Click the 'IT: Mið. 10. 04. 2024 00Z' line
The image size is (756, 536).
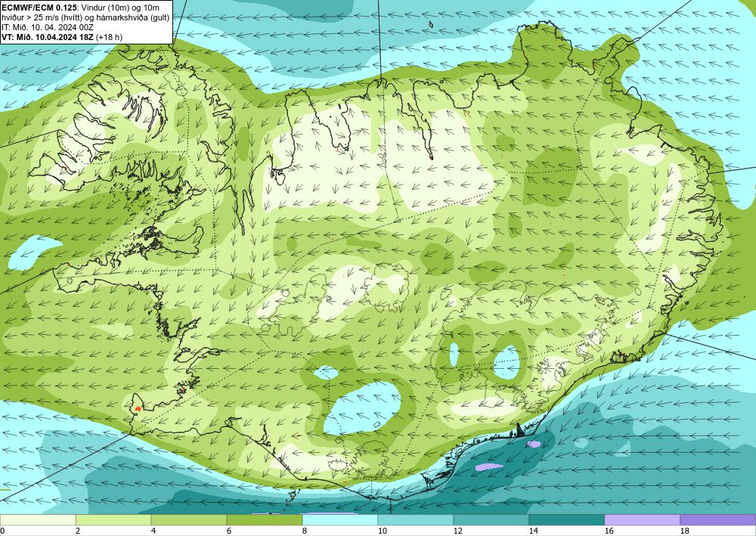(48, 27)
